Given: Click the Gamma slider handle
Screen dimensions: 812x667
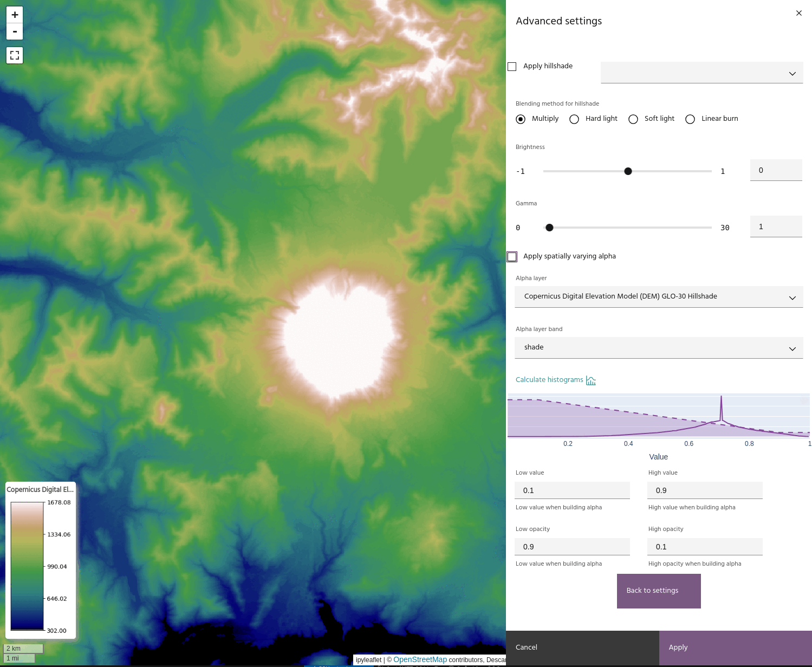Looking at the screenshot, I should click(x=549, y=228).
